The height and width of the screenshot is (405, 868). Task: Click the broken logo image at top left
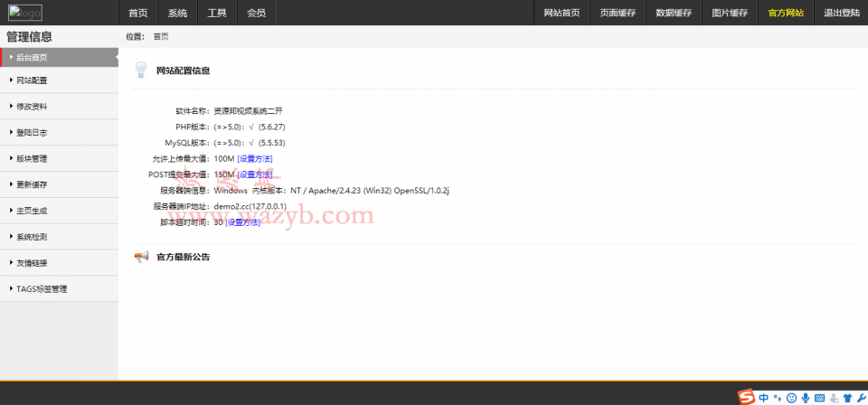pos(25,13)
